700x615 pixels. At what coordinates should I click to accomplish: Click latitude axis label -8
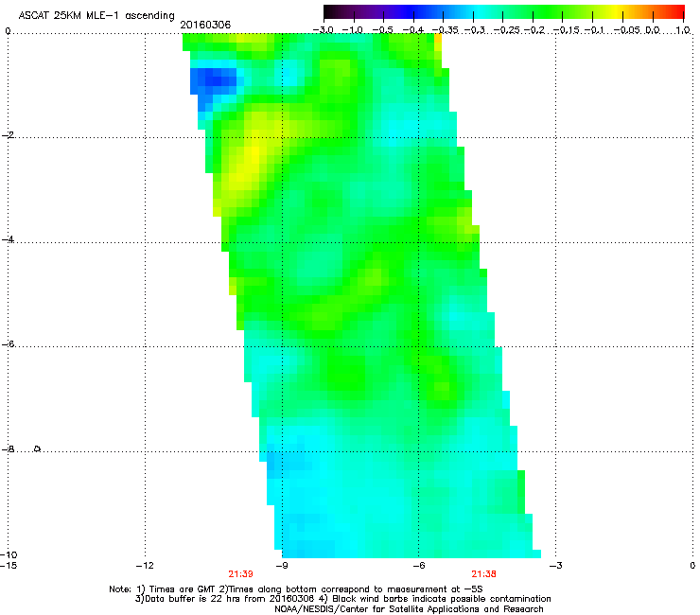coord(8,448)
